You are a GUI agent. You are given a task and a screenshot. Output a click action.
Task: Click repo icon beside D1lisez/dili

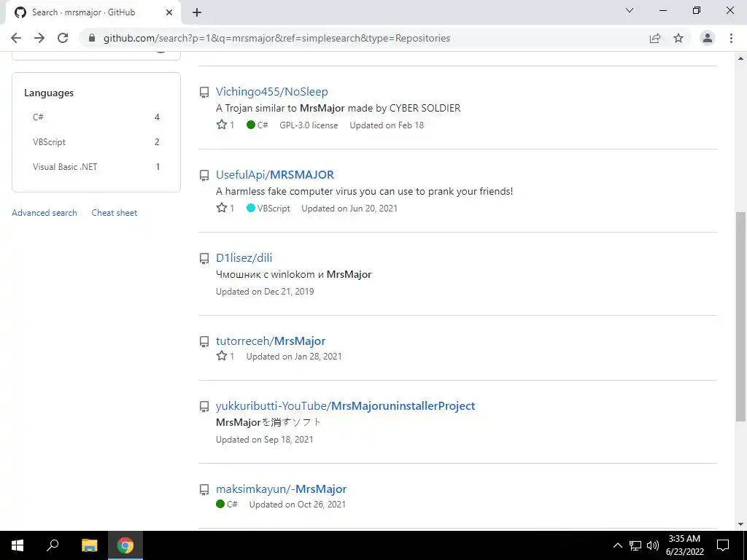(x=204, y=259)
